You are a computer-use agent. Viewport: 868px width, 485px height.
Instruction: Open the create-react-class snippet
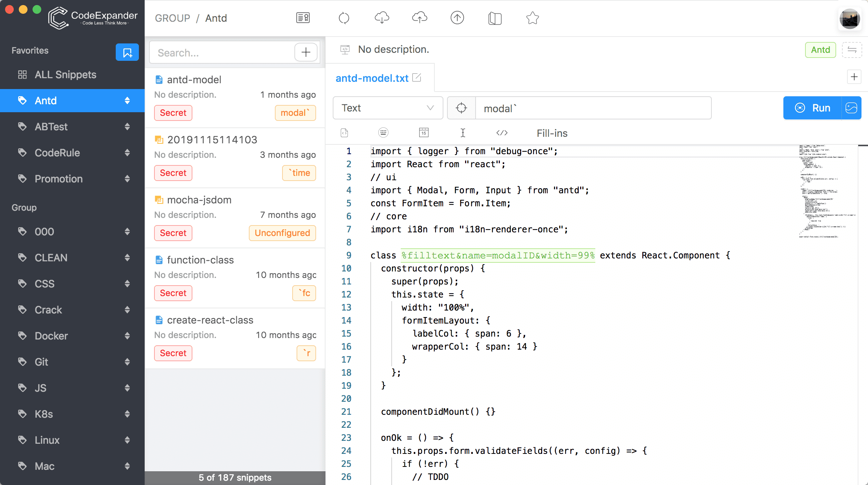pos(235,338)
